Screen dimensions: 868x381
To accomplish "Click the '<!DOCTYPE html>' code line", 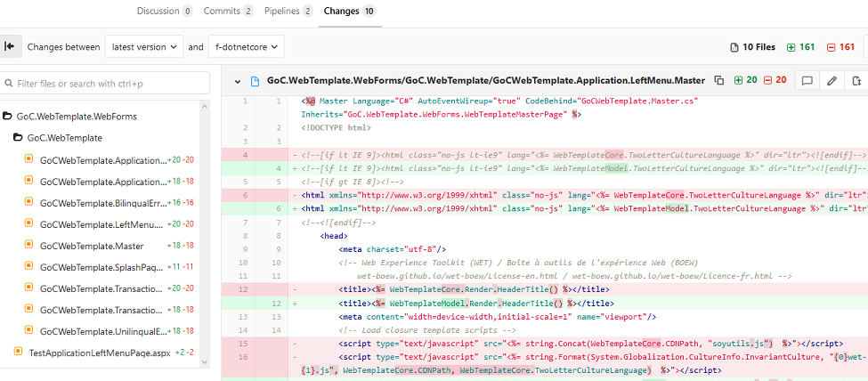I will [336, 127].
